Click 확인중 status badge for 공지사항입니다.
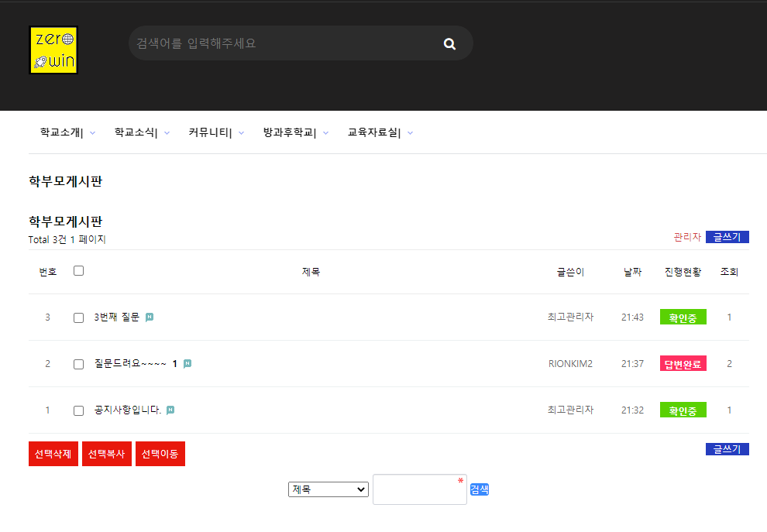 pyautogui.click(x=683, y=410)
